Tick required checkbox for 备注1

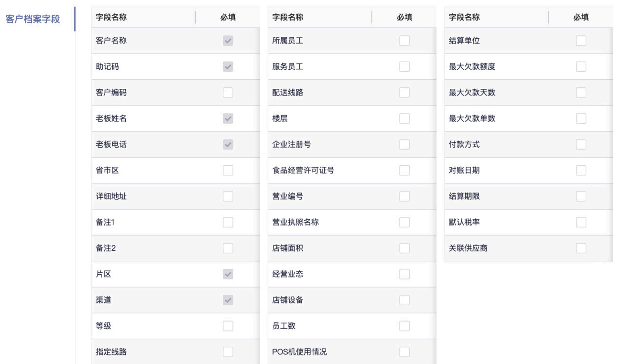(x=228, y=222)
